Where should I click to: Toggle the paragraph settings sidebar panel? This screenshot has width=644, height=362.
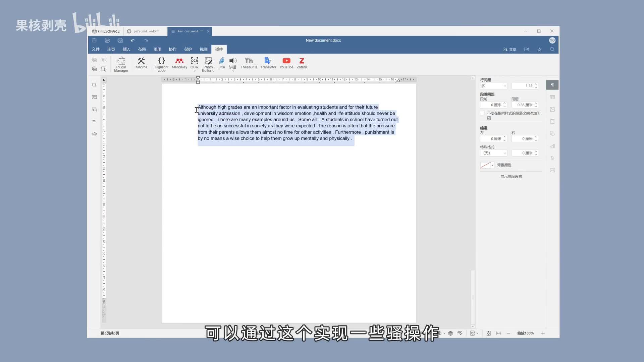[x=552, y=85]
